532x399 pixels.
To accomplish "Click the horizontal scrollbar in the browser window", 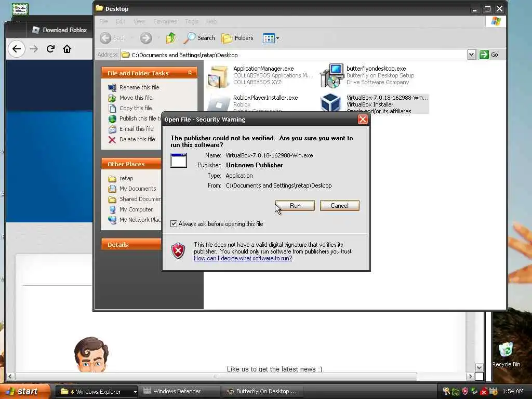I will (216, 376).
